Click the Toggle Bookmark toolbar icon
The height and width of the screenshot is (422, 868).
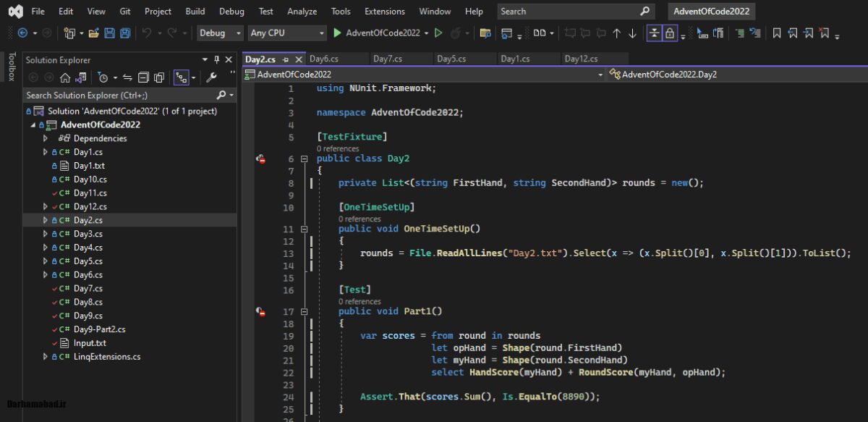click(777, 33)
